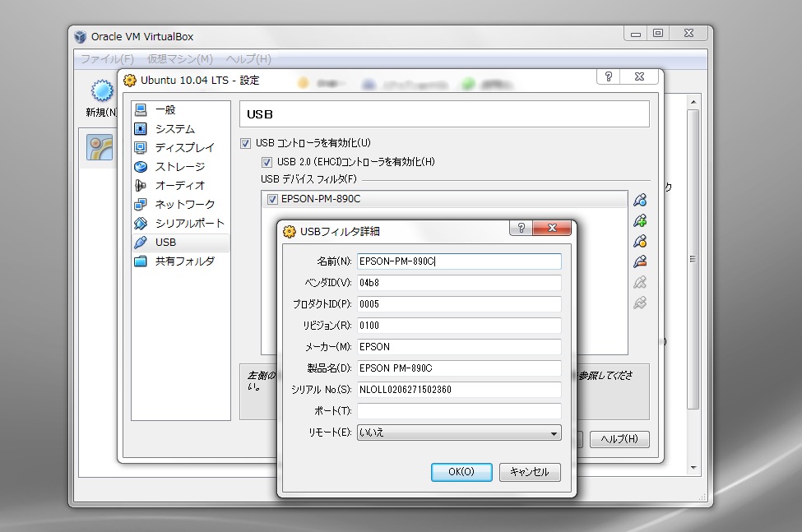Open ネットワーク settings via its network icon
802x532 pixels.
point(141,205)
